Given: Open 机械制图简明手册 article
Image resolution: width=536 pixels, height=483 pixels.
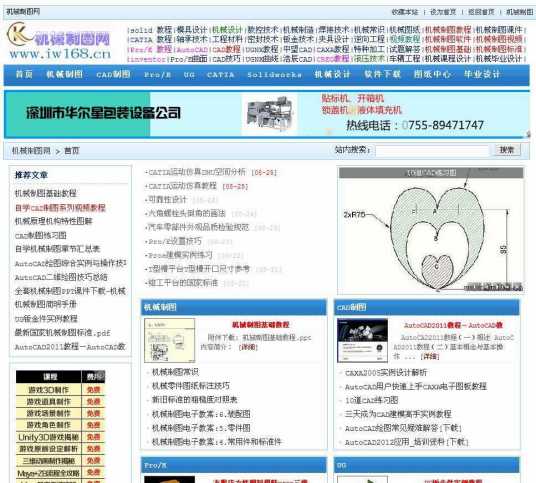Looking at the screenshot, I should (45, 304).
